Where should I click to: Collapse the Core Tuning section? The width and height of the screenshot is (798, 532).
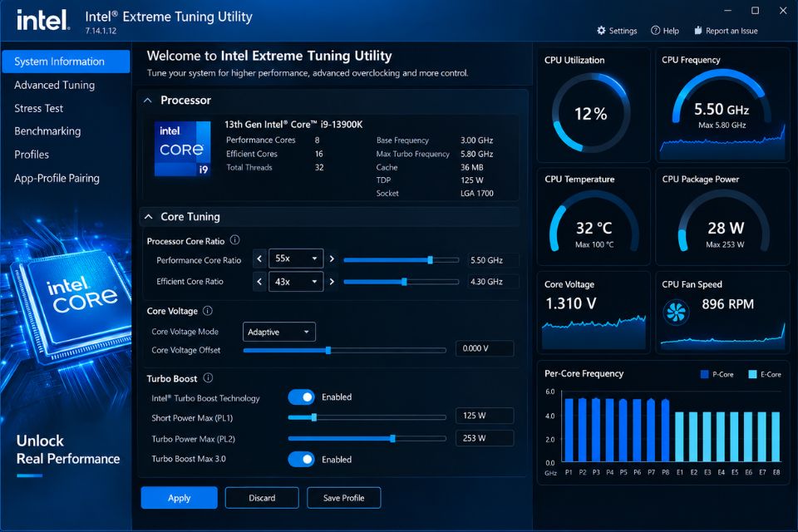coord(148,217)
